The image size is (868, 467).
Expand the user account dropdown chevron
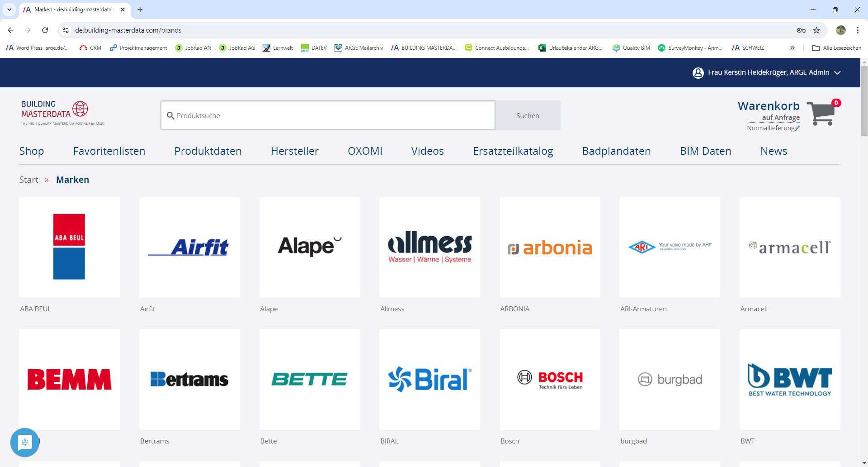click(838, 73)
